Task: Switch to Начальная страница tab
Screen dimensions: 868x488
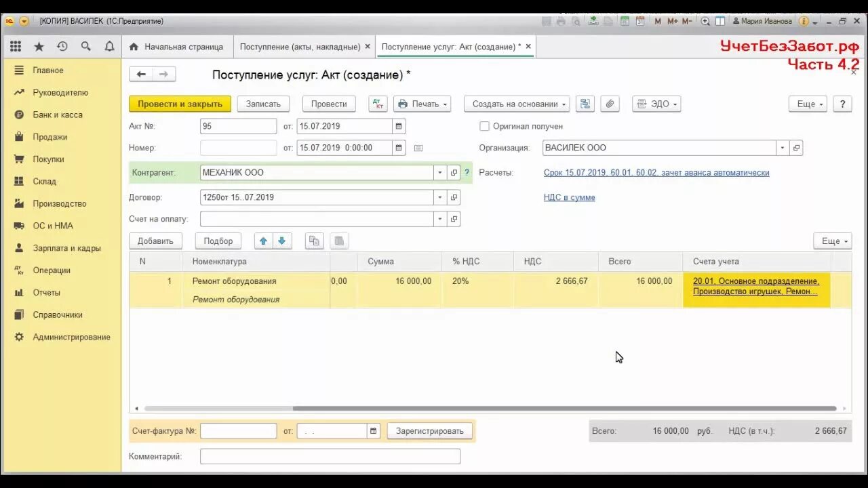Action: pos(176,47)
